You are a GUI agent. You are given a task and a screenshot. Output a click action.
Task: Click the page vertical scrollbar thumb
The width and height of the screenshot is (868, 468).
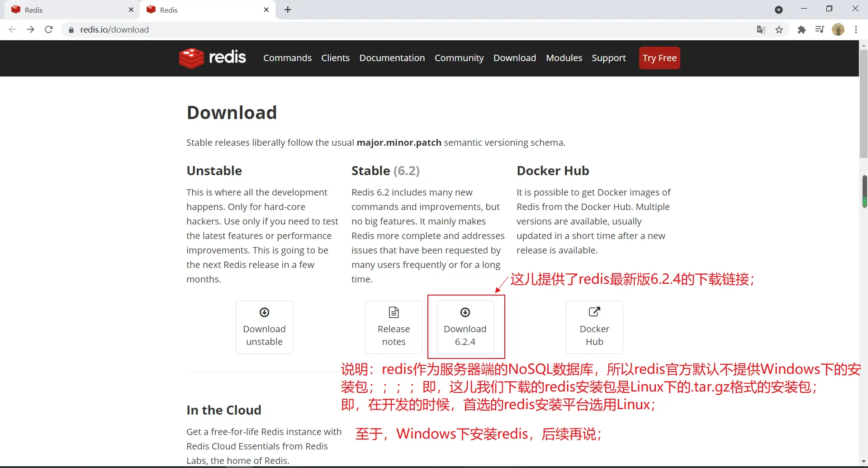(x=864, y=104)
